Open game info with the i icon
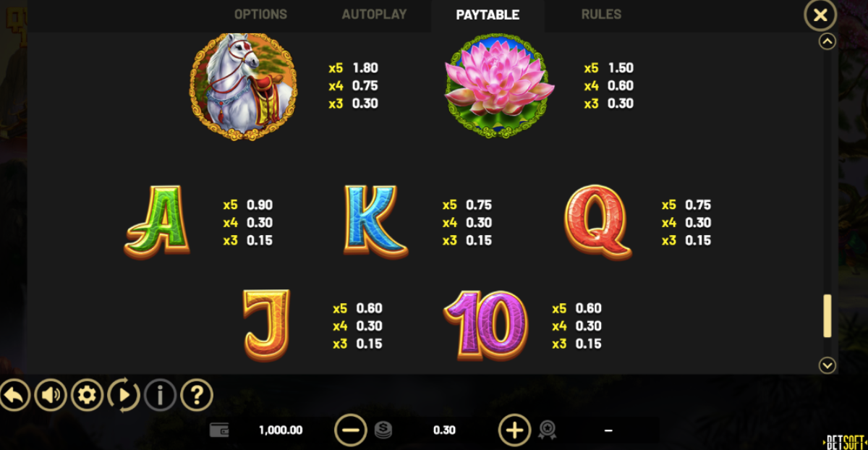The image size is (868, 450). 161,395
